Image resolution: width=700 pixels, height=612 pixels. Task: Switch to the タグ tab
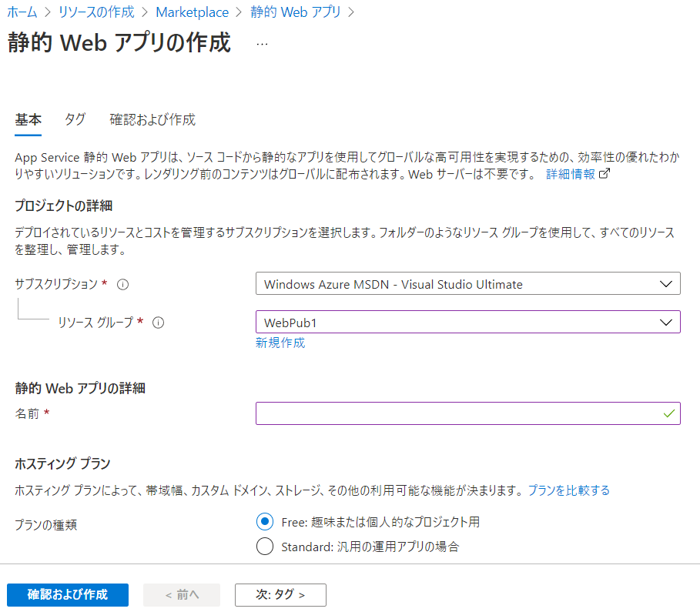75,119
